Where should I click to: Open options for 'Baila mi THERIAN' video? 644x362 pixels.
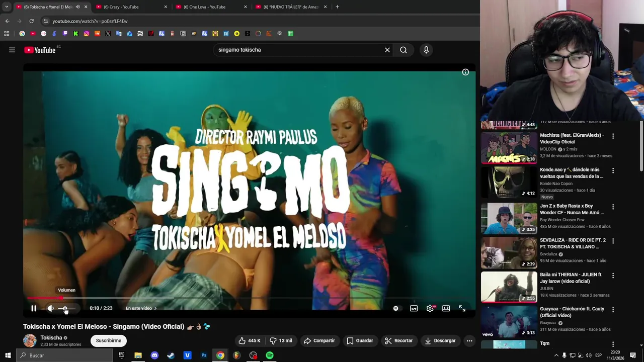pos(613,276)
